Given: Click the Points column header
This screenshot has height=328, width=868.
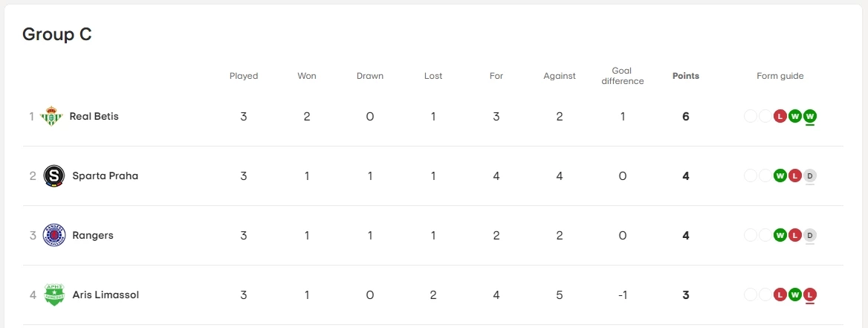Looking at the screenshot, I should click(x=685, y=76).
